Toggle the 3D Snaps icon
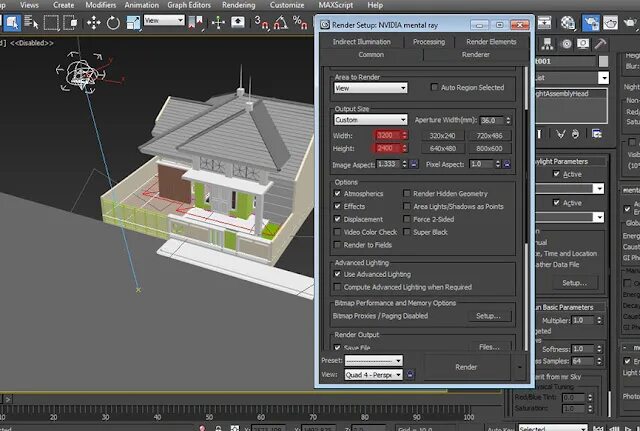Viewport: 640px width, 431px height. click(x=261, y=22)
